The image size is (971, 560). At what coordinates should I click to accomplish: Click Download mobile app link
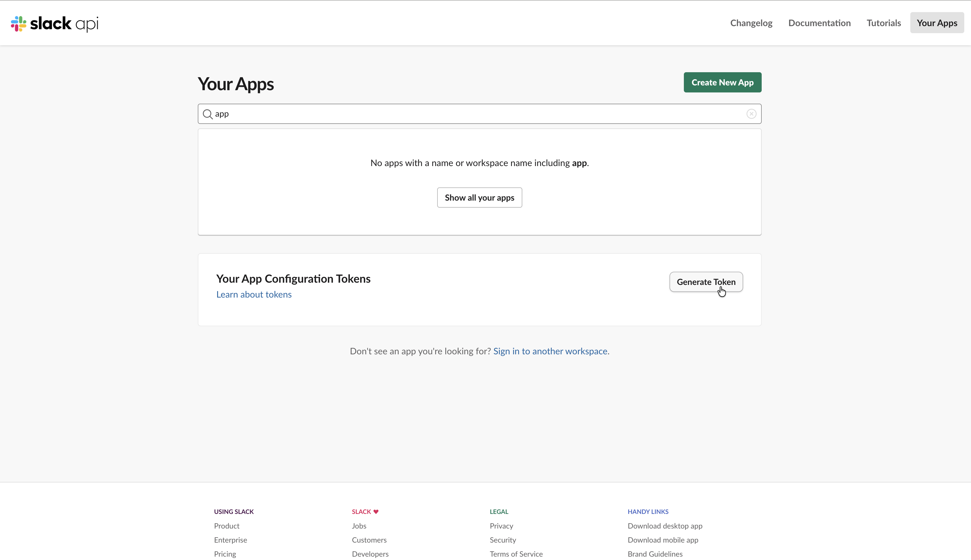663,540
